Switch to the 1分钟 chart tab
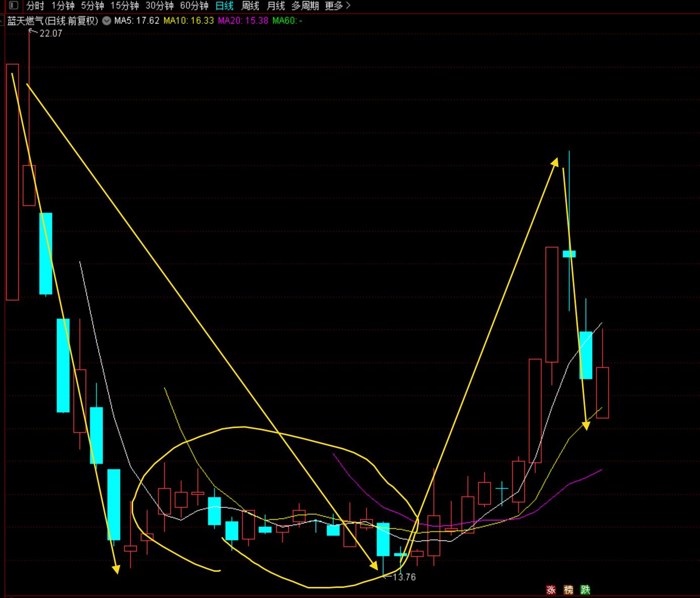The image size is (700, 598). (x=63, y=6)
